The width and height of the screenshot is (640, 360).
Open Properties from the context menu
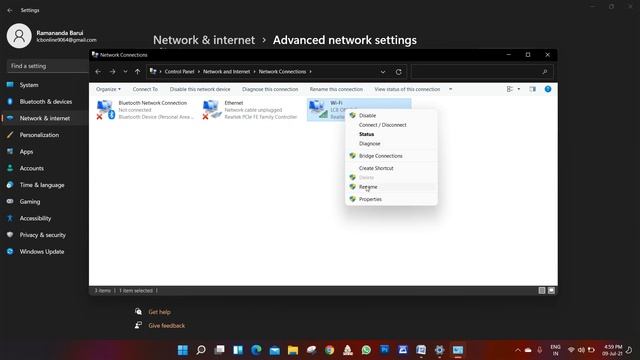pyautogui.click(x=370, y=199)
